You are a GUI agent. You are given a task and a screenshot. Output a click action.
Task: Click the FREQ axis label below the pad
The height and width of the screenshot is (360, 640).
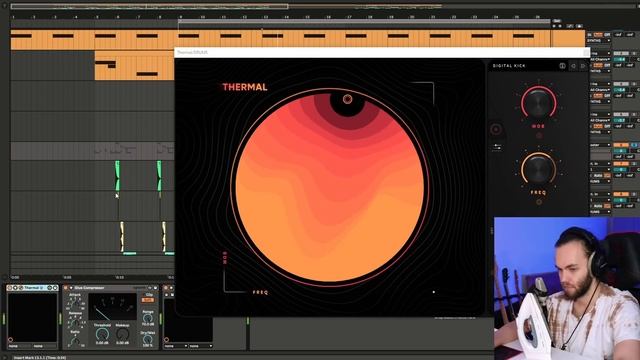(x=260, y=292)
